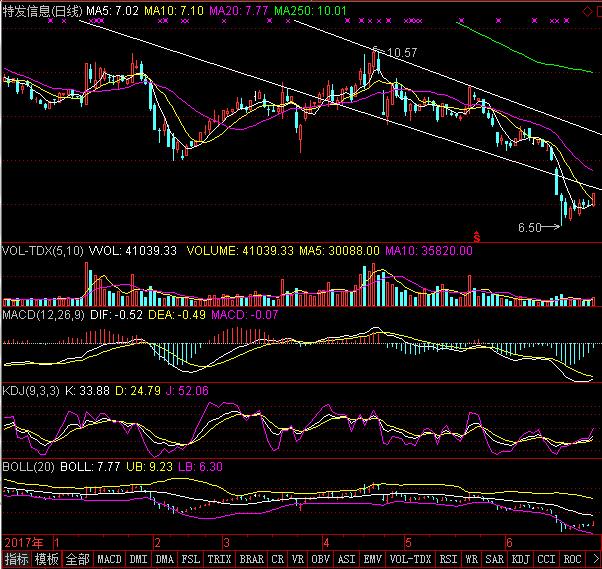The width and height of the screenshot is (602, 569).
Task: Show the EMV indicator
Action: pos(372,559)
